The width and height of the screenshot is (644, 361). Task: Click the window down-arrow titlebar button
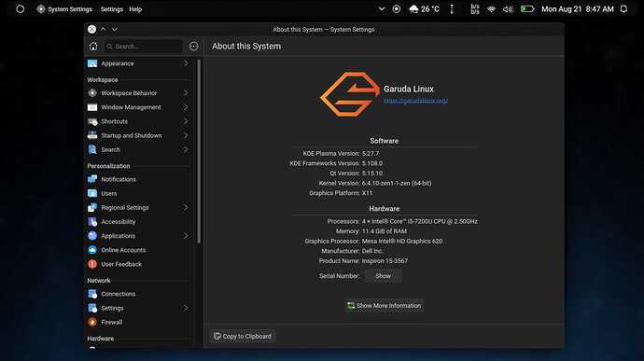[115, 29]
